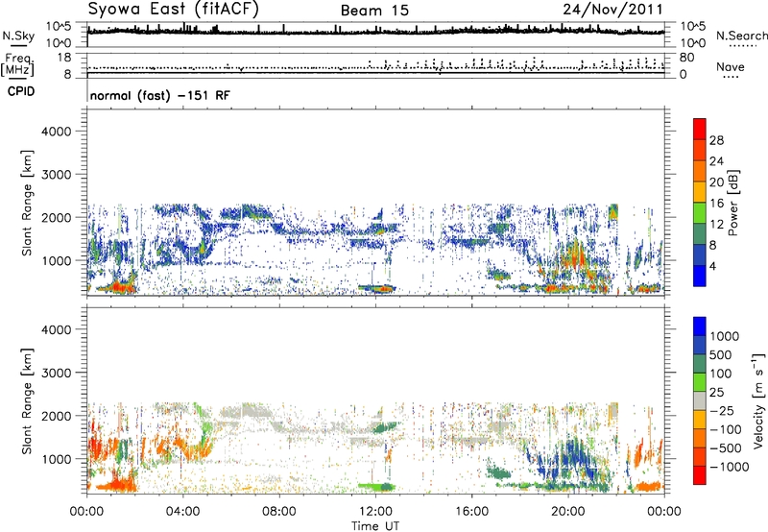Screen dimensions: 768x532
Task: Click the '08:00' time tick label
Action: 279,512
